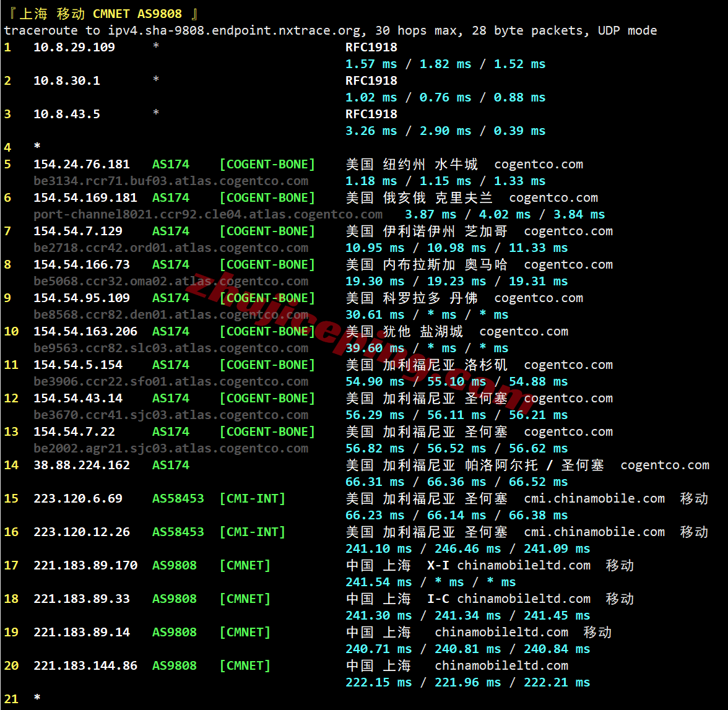Click IP 154.54.166.73 at hop 8
This screenshot has width=728, height=710.
(x=82, y=265)
